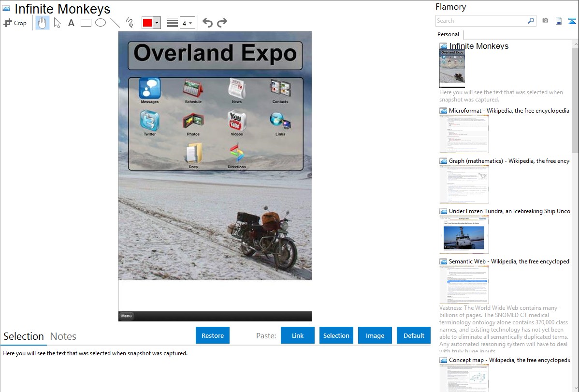Pick the ellipse shape tool
The height and width of the screenshot is (392, 579).
(101, 23)
